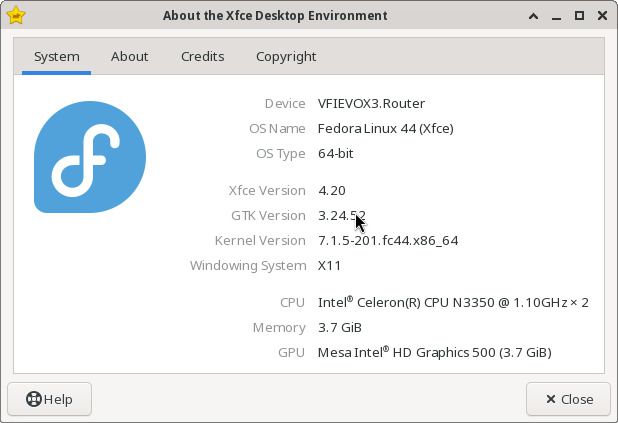Screen dimensions: 618x423
Task: Click the Fedora Linux 44 (Xfce) text
Action: click(385, 129)
